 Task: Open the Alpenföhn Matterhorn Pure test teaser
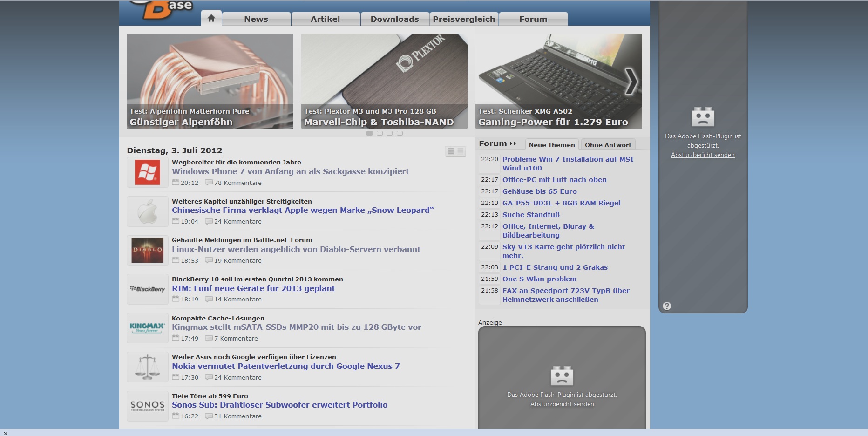click(x=210, y=81)
